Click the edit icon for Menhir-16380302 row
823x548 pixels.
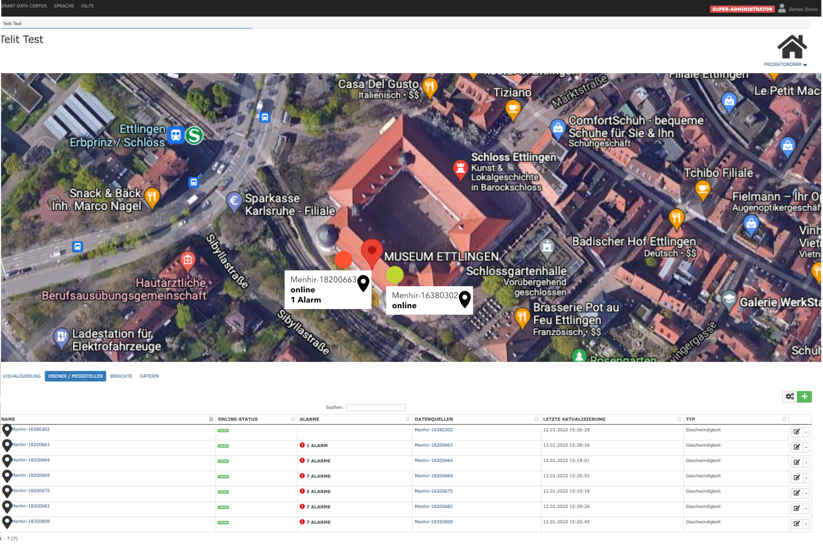pos(797,431)
